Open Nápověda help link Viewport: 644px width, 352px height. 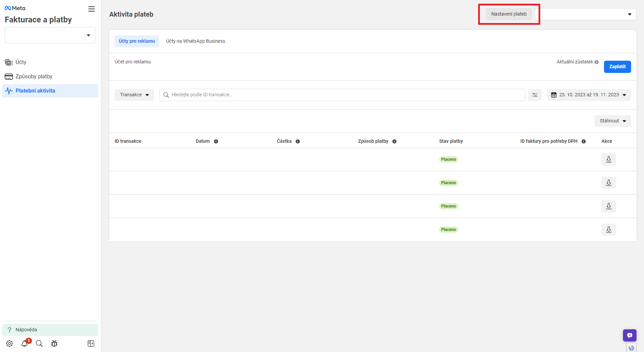(x=50, y=330)
